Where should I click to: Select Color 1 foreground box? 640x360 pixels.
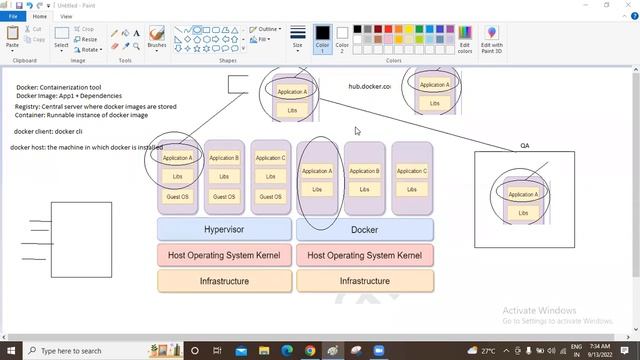(322, 39)
